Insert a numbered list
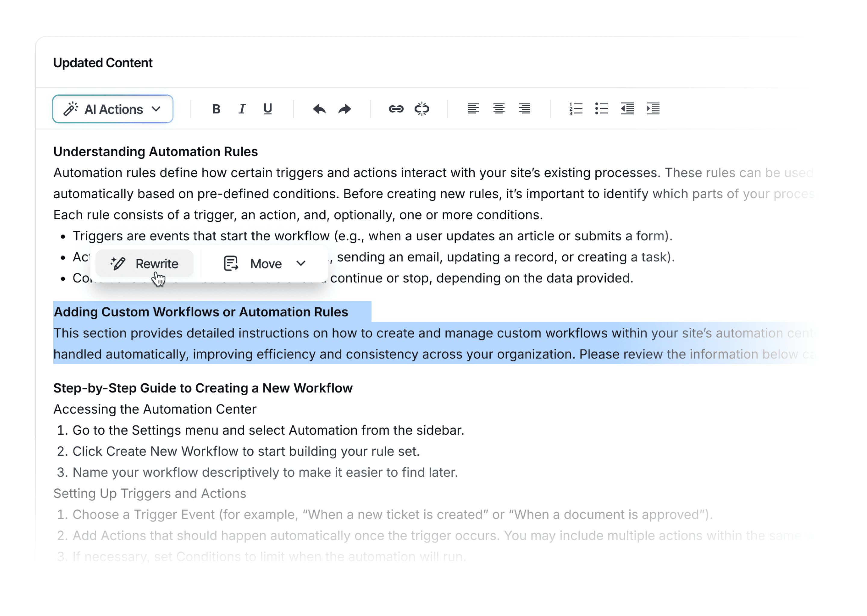Viewport: 867px width, 616px height. [576, 109]
